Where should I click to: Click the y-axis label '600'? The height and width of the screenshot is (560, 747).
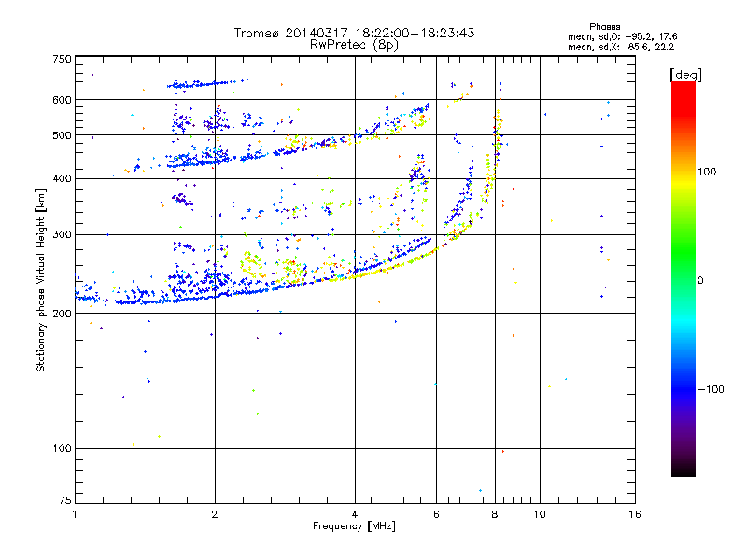pos(62,100)
